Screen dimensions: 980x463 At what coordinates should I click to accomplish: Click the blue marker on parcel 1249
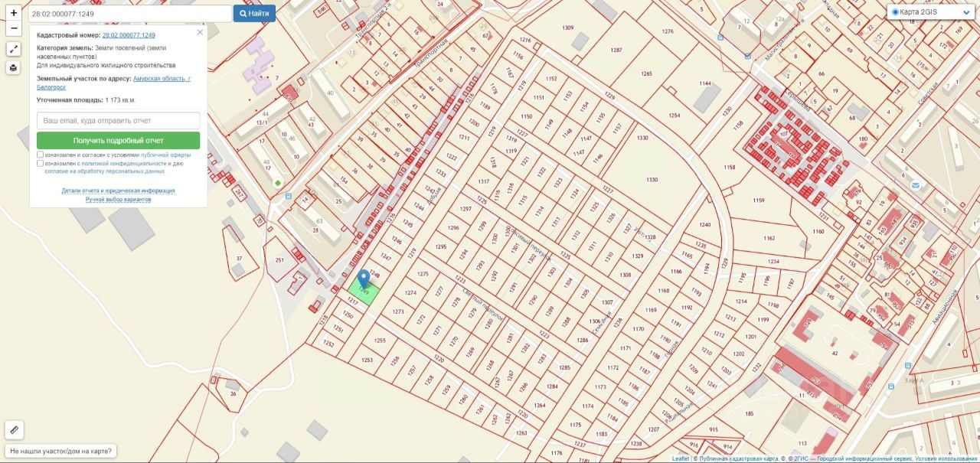coord(364,279)
